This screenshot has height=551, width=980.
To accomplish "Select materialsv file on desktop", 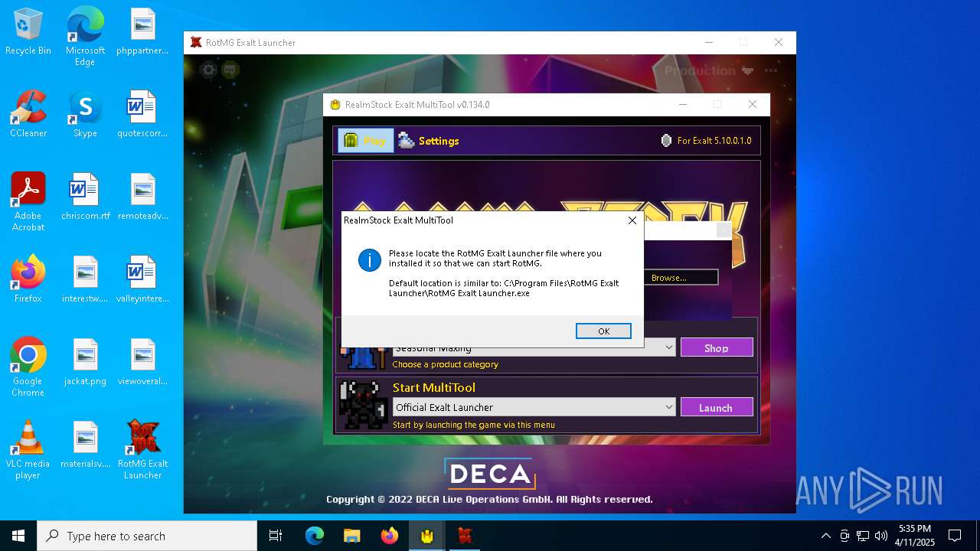I will pyautogui.click(x=85, y=445).
